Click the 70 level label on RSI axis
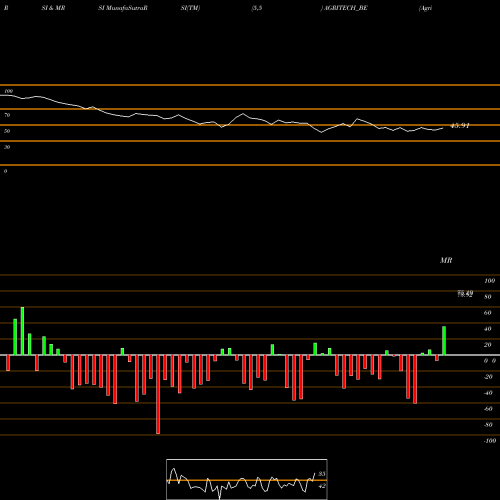The width and height of the screenshot is (500, 500). (x=7, y=115)
